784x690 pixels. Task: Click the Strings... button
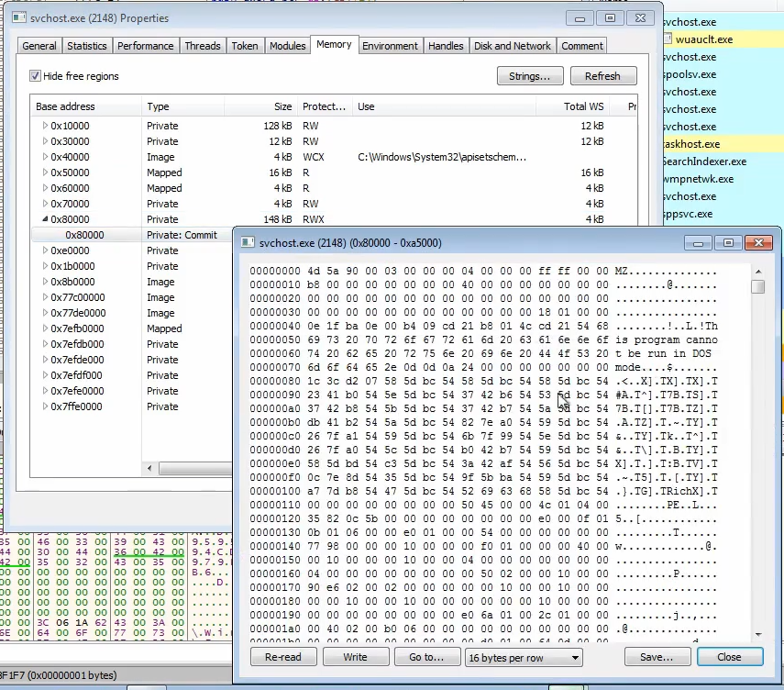tap(529, 76)
